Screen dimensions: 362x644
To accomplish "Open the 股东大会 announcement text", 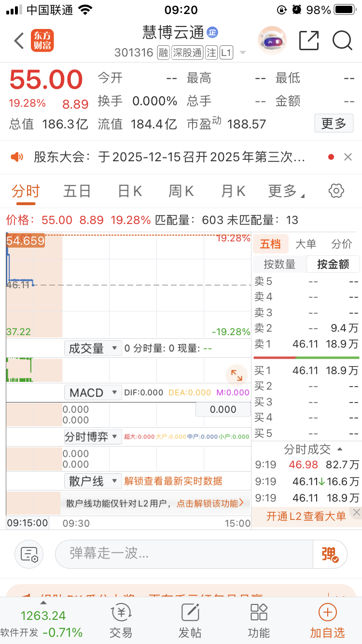I will click(x=169, y=157).
